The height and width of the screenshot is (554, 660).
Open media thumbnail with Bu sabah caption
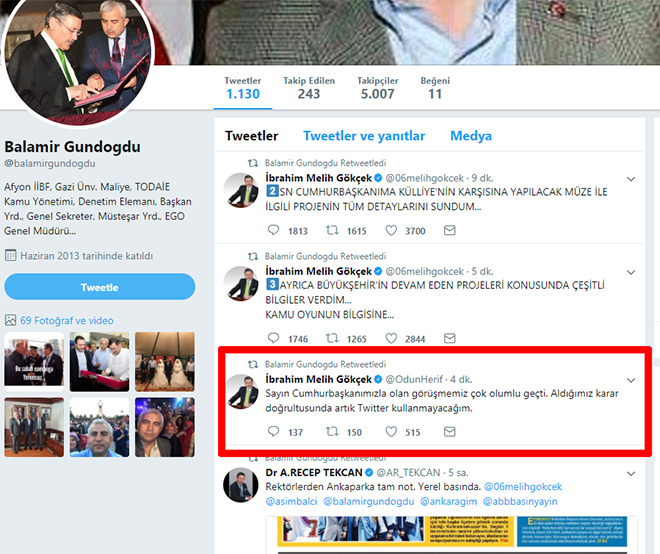coord(34,362)
